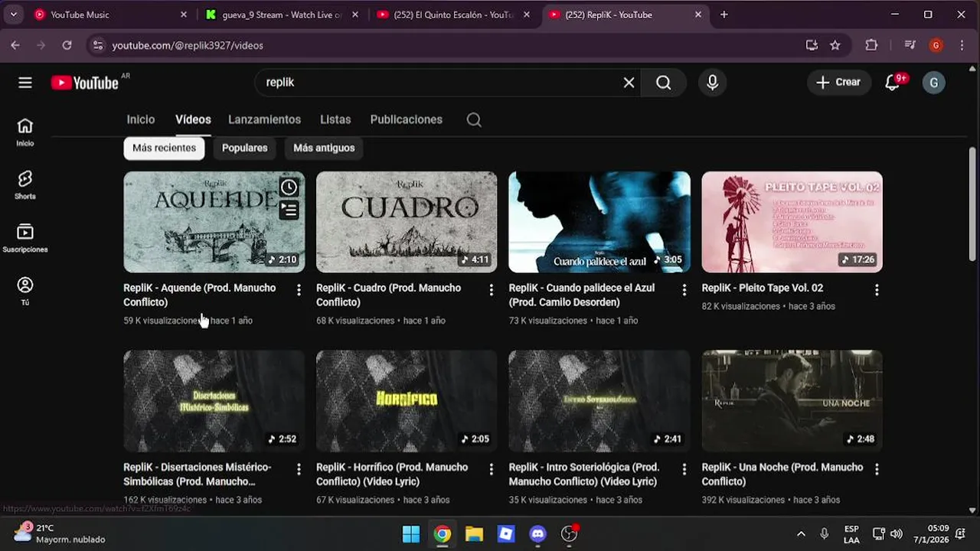Add Aquende video to Watch Later
Image resolution: width=980 pixels, height=551 pixels.
(289, 187)
